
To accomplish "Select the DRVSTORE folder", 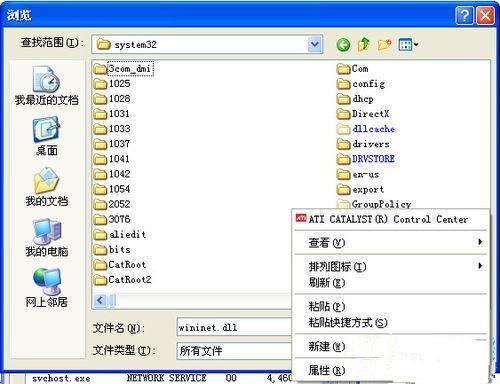I will coord(366,159).
